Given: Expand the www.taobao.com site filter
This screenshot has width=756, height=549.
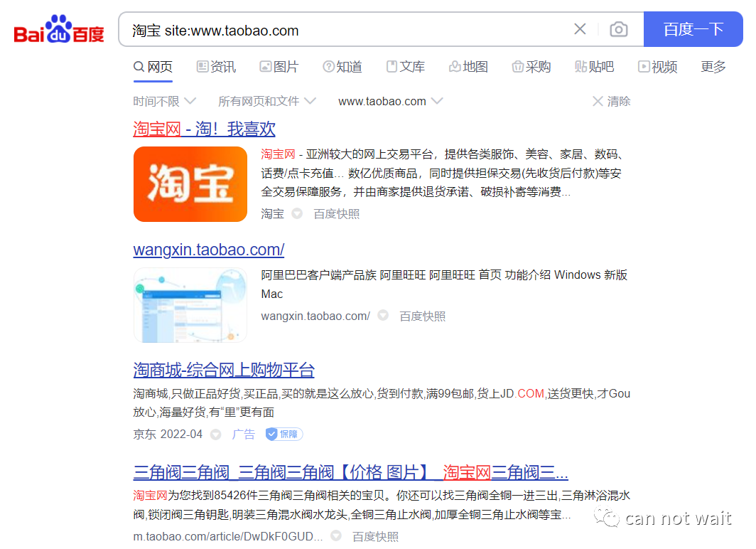Looking at the screenshot, I should pos(391,101).
